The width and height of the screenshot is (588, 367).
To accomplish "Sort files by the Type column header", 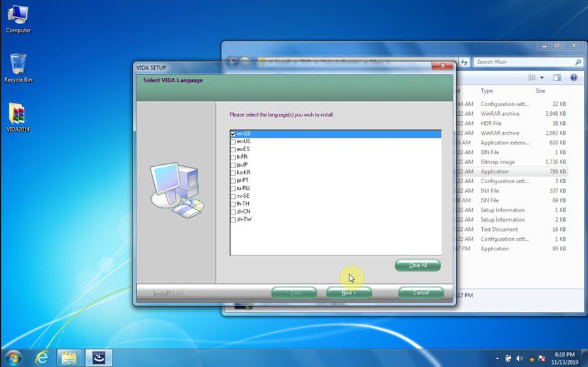I will (487, 91).
